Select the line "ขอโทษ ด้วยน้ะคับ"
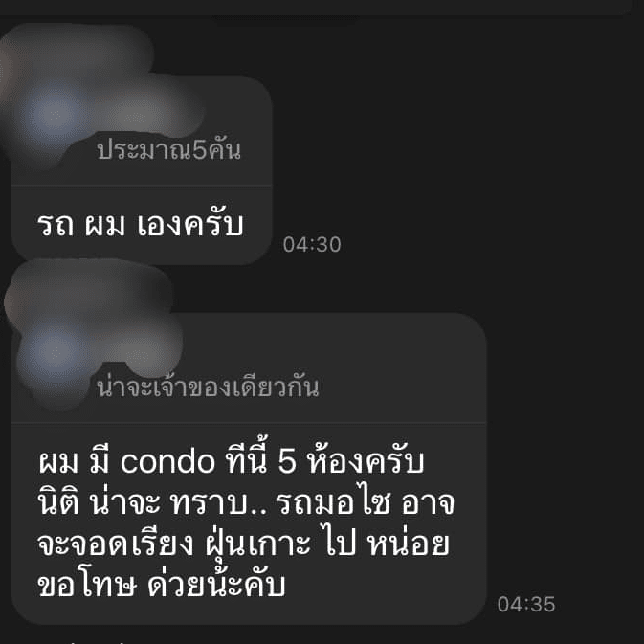The image size is (644, 644). [x=162, y=583]
